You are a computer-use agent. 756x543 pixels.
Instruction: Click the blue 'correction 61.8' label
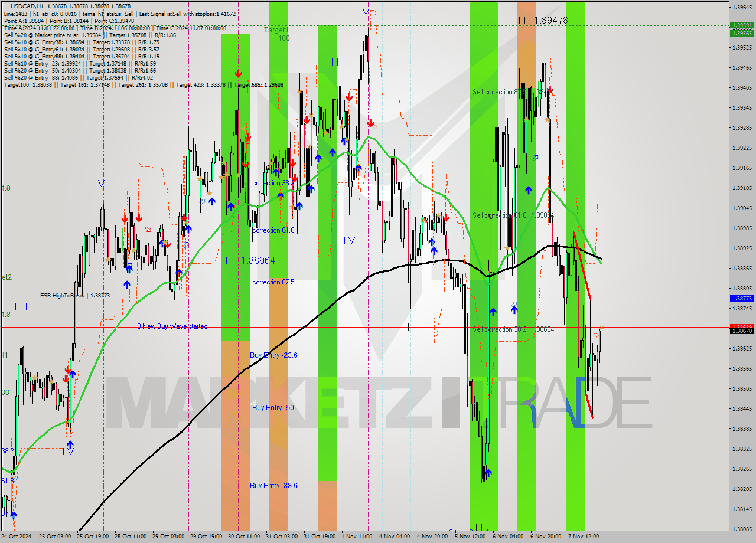(273, 230)
